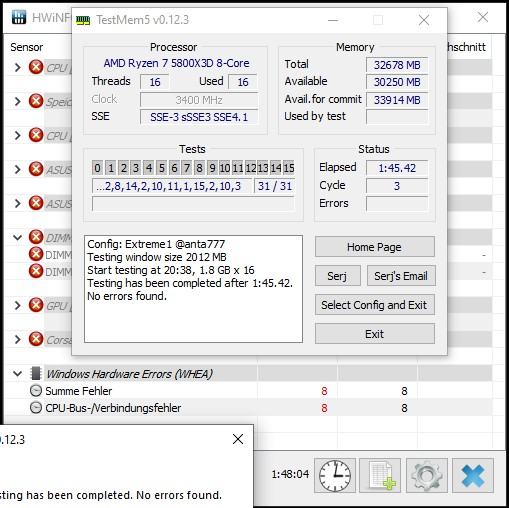
Task: Click the WHEA chip icon
Action: click(36, 373)
